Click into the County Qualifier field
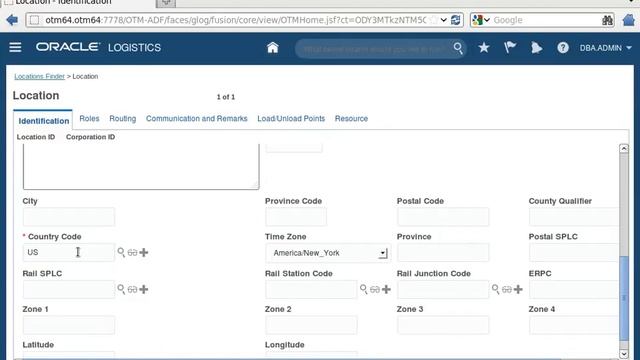This screenshot has width=640, height=360. [x=574, y=217]
